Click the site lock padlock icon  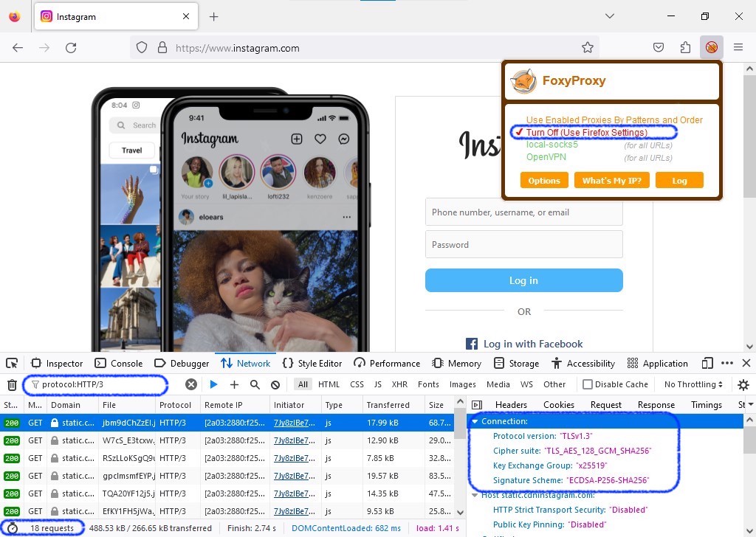(162, 47)
